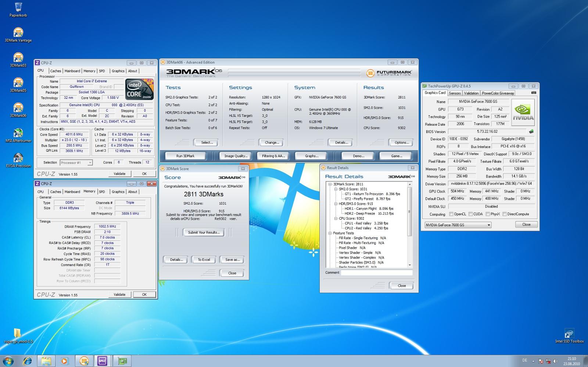This screenshot has width=588, height=367.
Task: Enable the DirectCompute checkbox in GPU-Z
Action: point(504,214)
